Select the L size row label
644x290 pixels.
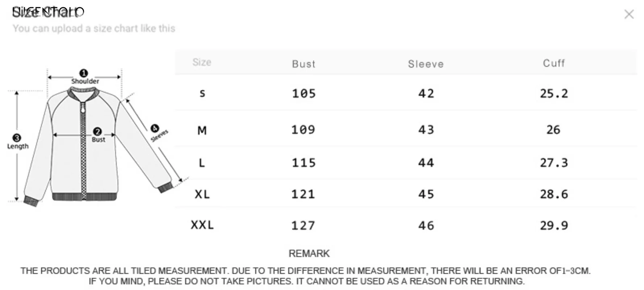pos(202,163)
